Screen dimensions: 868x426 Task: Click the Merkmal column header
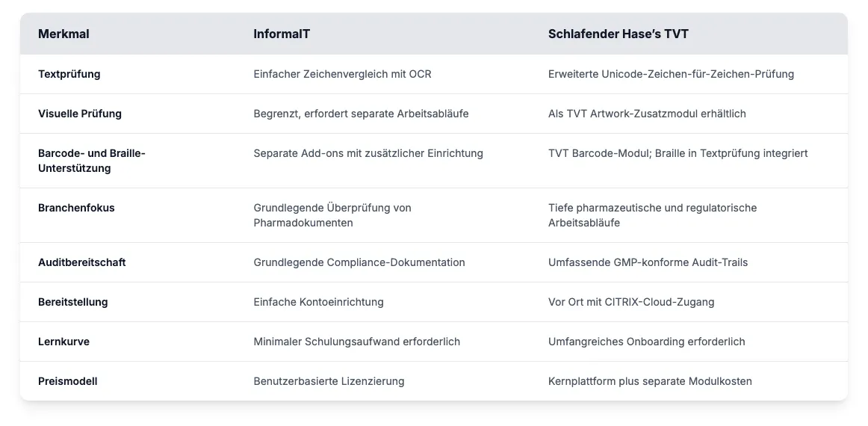pyautogui.click(x=63, y=34)
